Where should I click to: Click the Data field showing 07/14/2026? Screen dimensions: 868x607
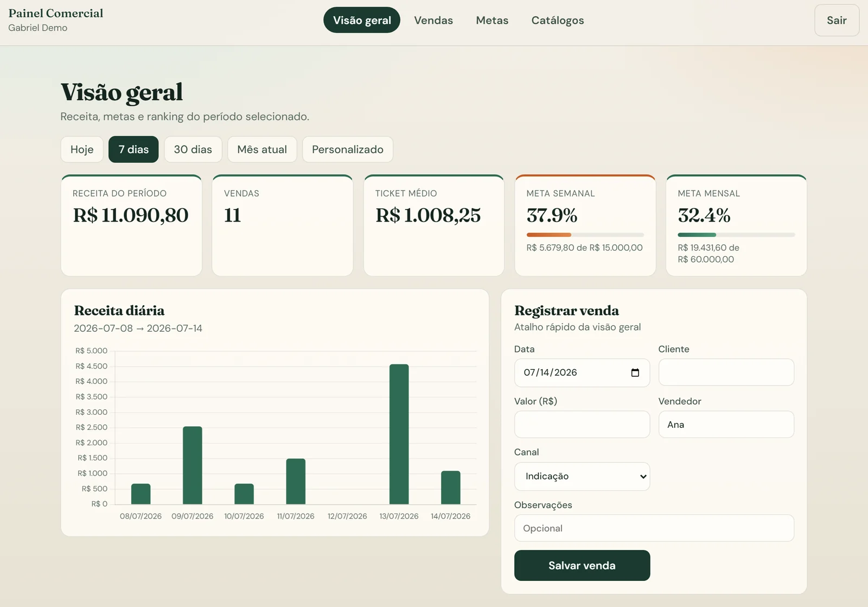pos(582,372)
